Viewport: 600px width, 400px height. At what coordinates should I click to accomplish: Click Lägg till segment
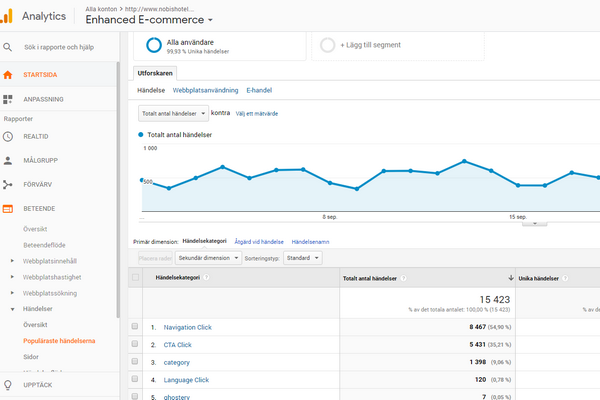pyautogui.click(x=370, y=45)
